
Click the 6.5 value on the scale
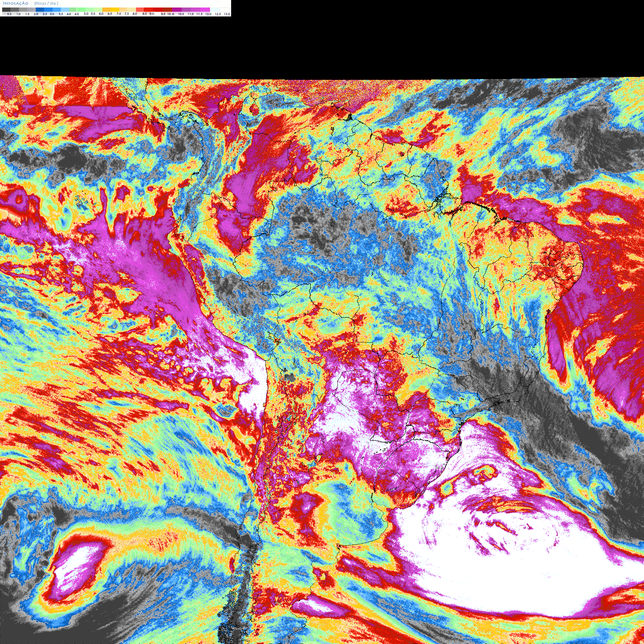point(110,14)
